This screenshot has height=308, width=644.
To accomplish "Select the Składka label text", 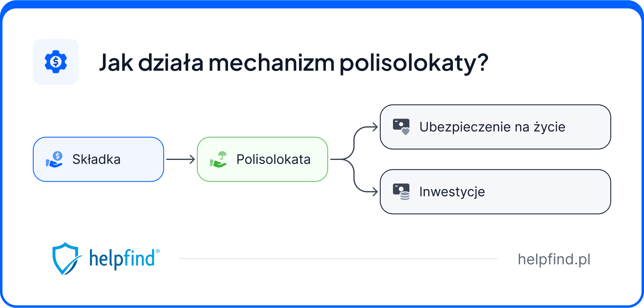I will (96, 160).
